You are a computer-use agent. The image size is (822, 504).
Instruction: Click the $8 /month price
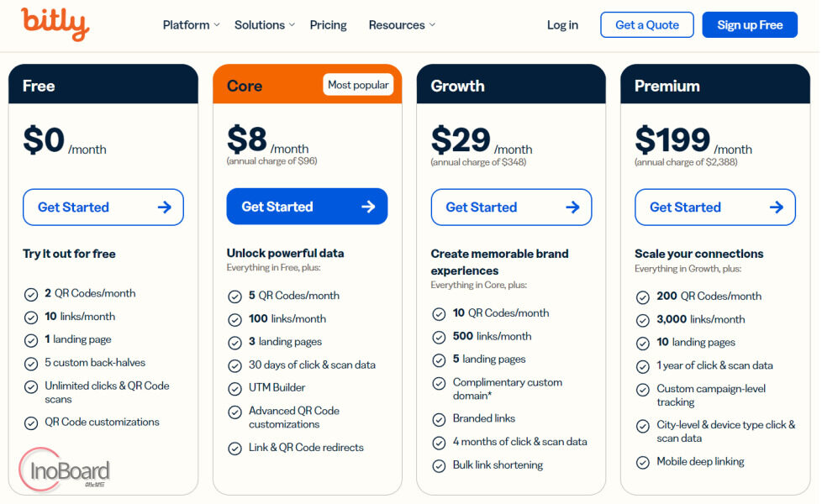pos(268,140)
